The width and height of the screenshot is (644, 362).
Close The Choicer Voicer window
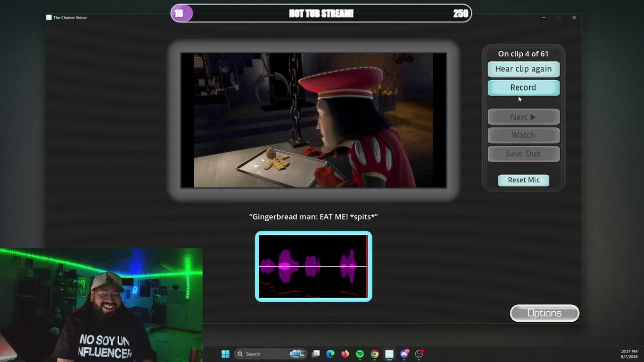pos(574,18)
